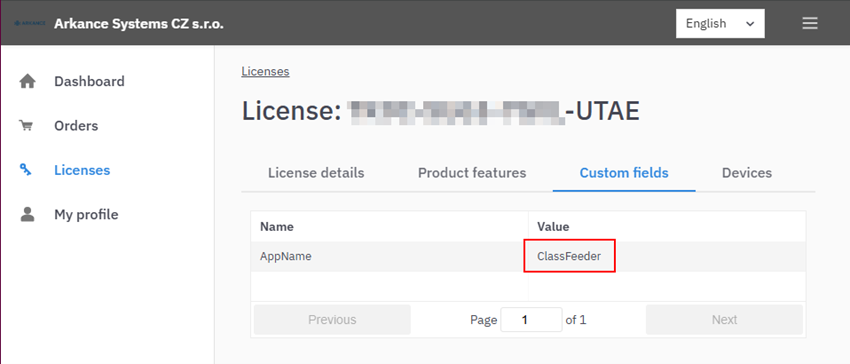Click the Dashboard home icon

coord(27,82)
